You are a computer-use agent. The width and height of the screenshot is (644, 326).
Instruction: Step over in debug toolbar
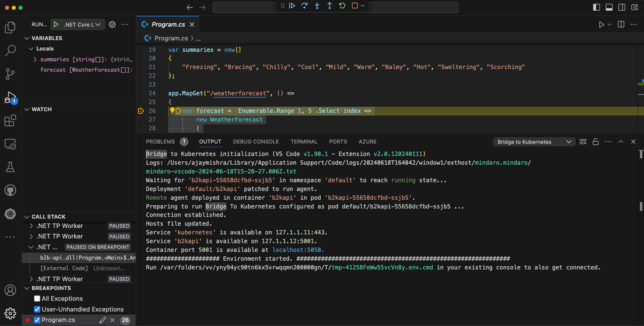305,6
